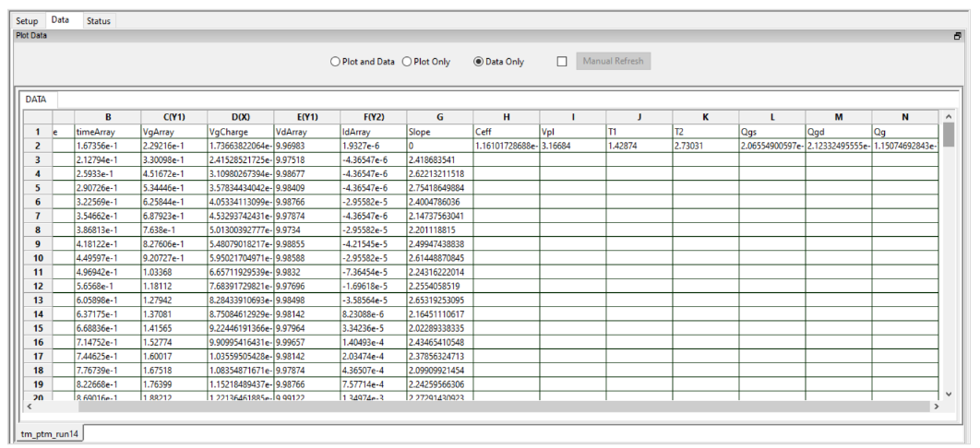Click the horizontal scrollbar right arrow
This screenshot has width=980, height=448.
935,406
